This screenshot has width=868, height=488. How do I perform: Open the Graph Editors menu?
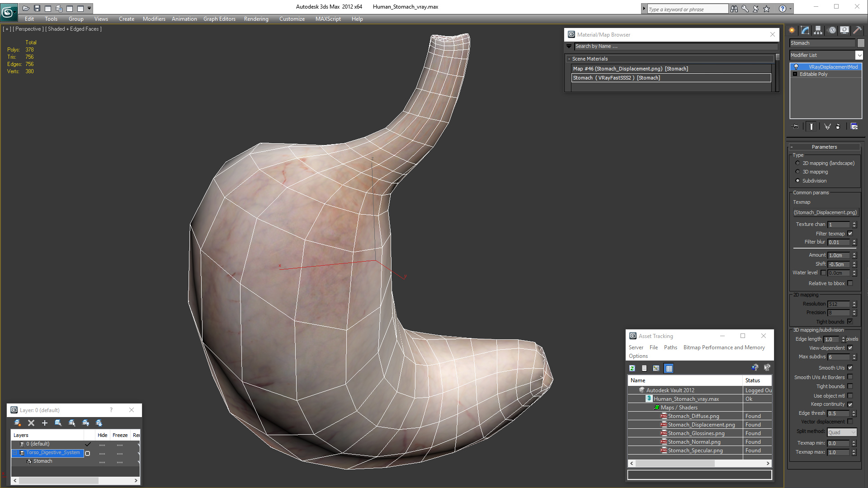point(219,19)
